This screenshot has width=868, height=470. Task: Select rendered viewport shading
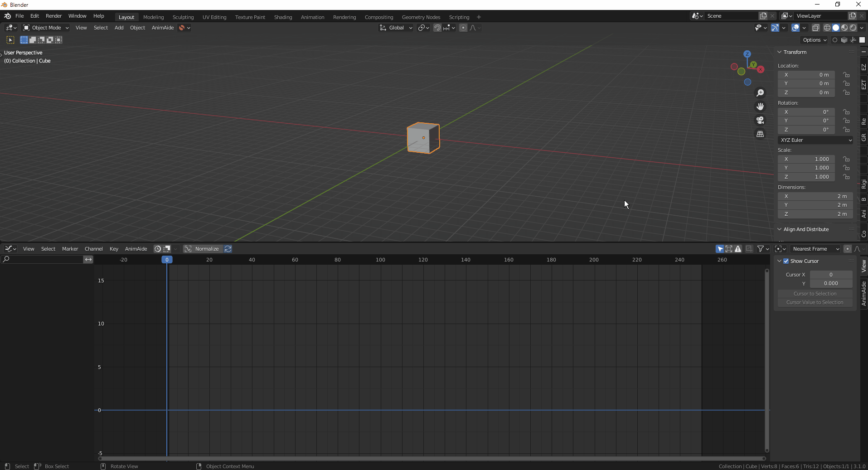coord(853,28)
